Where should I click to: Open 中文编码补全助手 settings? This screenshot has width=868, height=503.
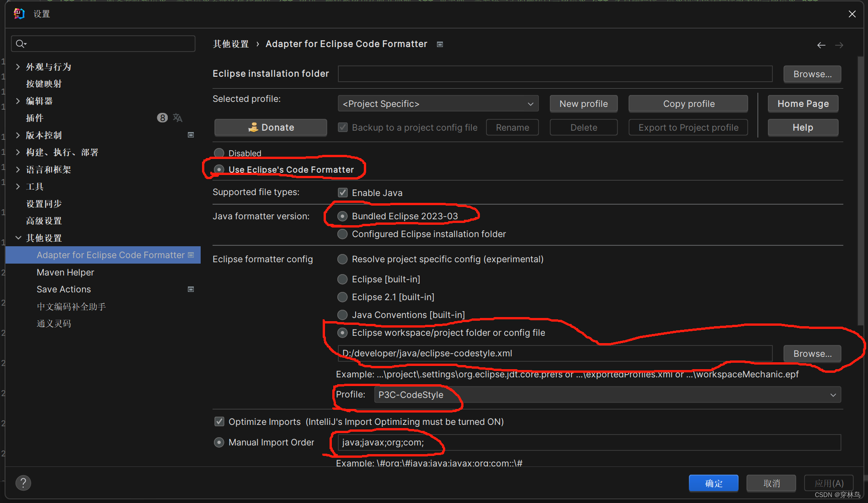click(71, 307)
